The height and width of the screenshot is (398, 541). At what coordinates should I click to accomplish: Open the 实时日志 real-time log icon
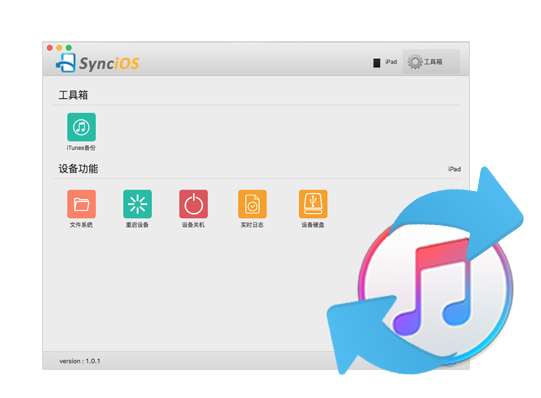tap(252, 204)
